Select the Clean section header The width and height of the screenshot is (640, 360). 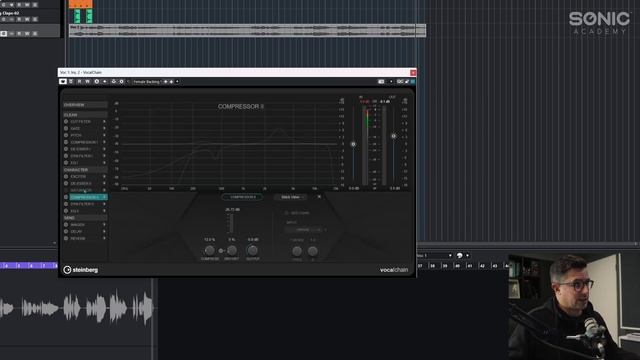pyautogui.click(x=85, y=115)
